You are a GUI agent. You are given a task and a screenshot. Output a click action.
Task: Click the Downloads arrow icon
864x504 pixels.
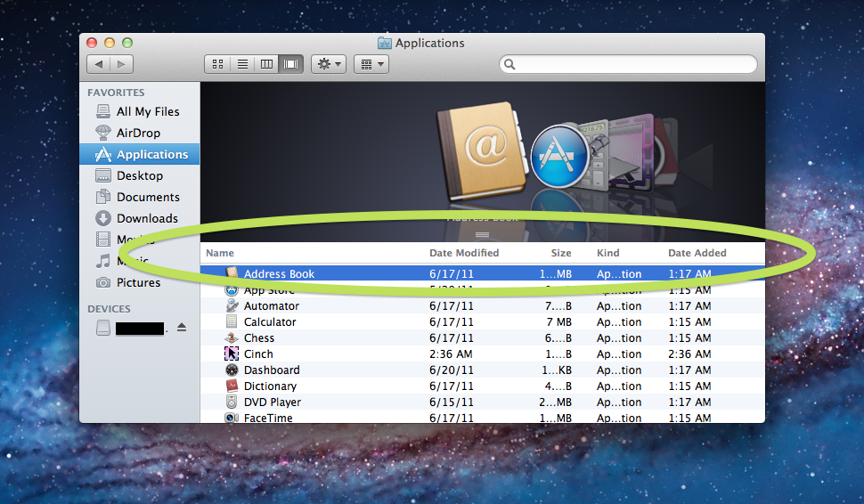(x=103, y=219)
